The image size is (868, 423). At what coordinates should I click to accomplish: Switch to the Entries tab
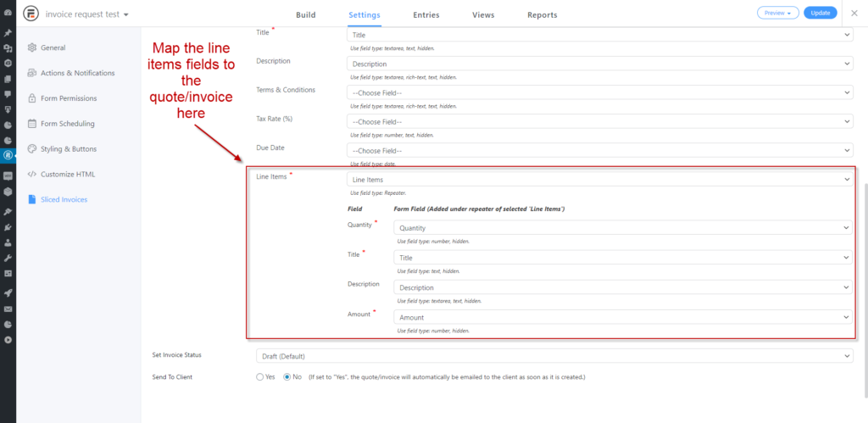426,15
